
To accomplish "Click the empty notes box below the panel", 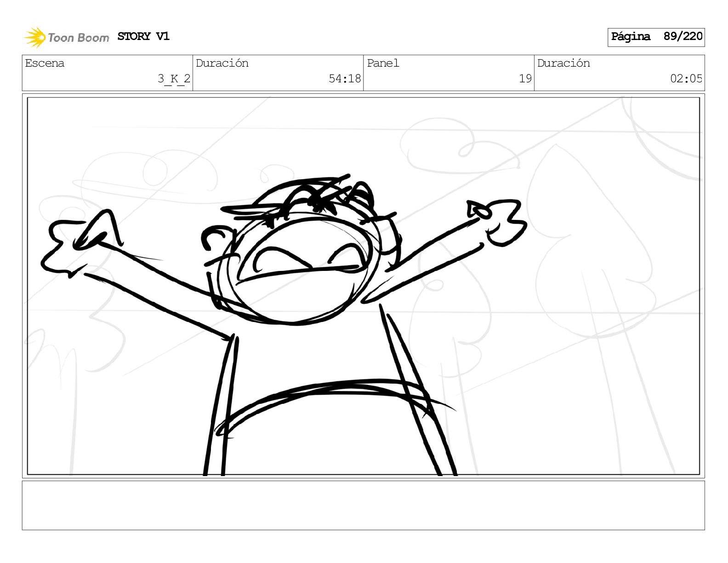I will (364, 506).
